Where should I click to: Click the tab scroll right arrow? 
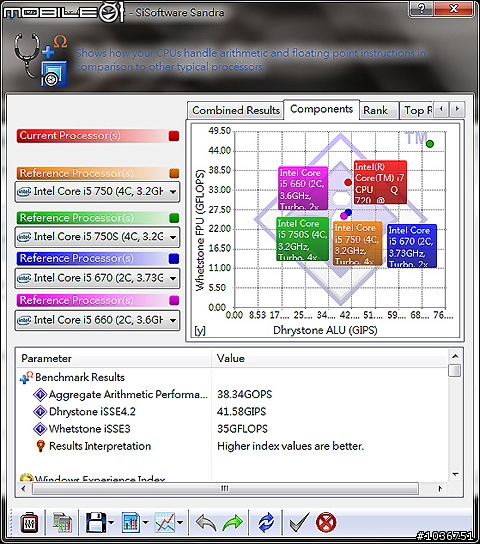click(x=457, y=110)
